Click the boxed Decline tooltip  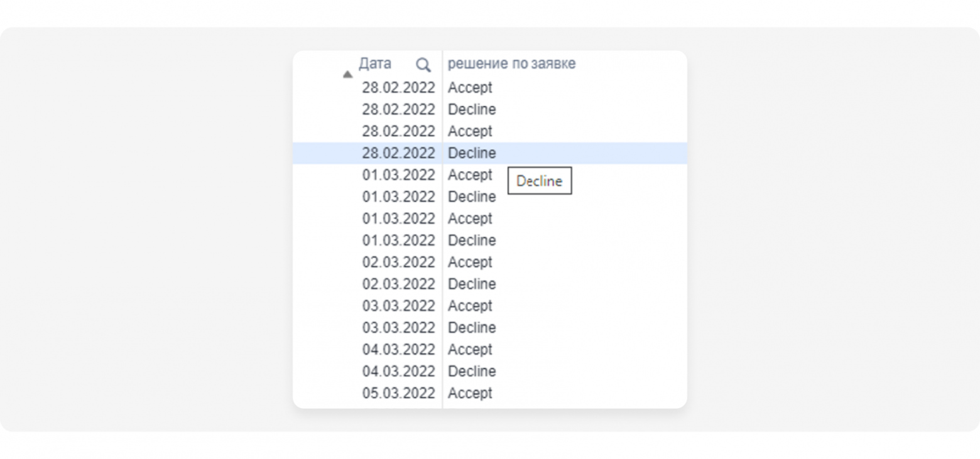[539, 181]
